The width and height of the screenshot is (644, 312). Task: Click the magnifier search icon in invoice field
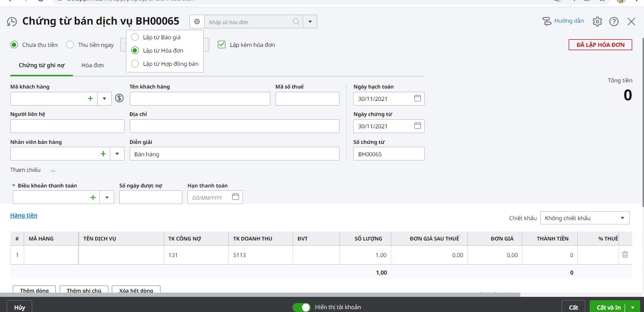[x=296, y=22]
